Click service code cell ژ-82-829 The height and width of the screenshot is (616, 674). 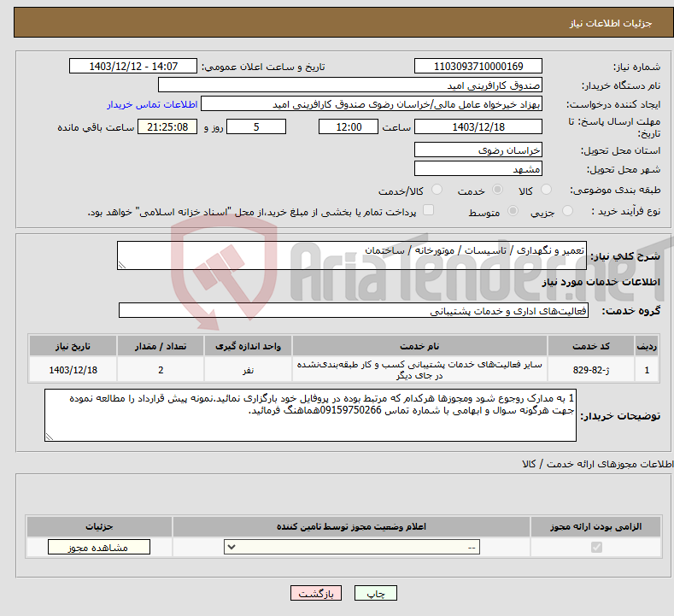click(591, 370)
